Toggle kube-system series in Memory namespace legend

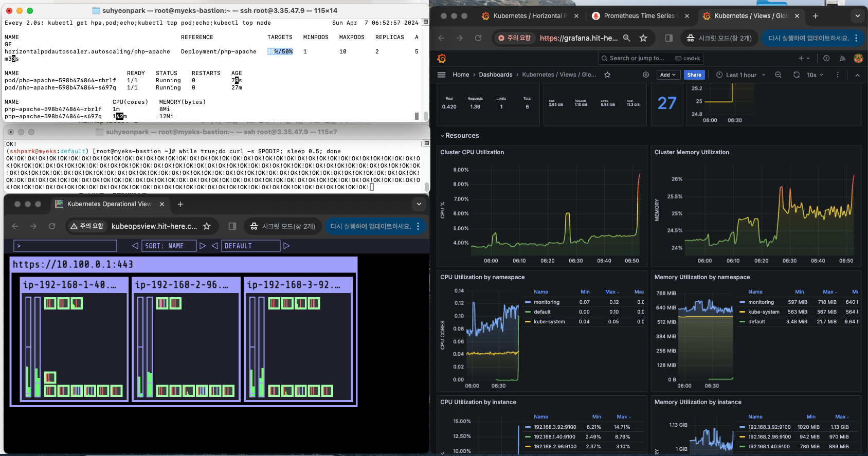pos(764,312)
